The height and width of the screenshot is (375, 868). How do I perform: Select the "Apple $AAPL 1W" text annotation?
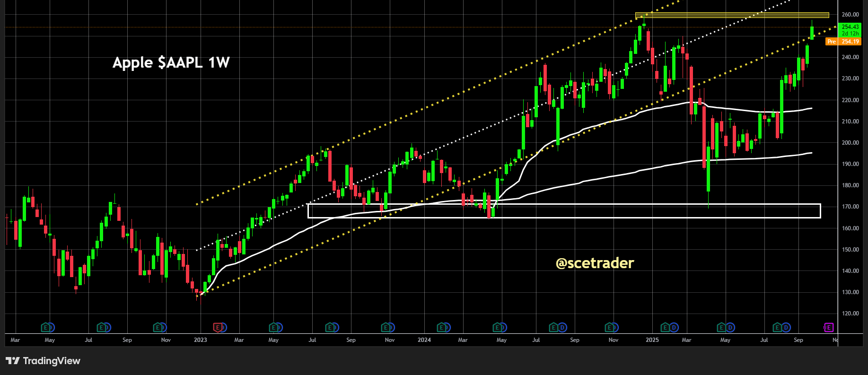click(171, 62)
